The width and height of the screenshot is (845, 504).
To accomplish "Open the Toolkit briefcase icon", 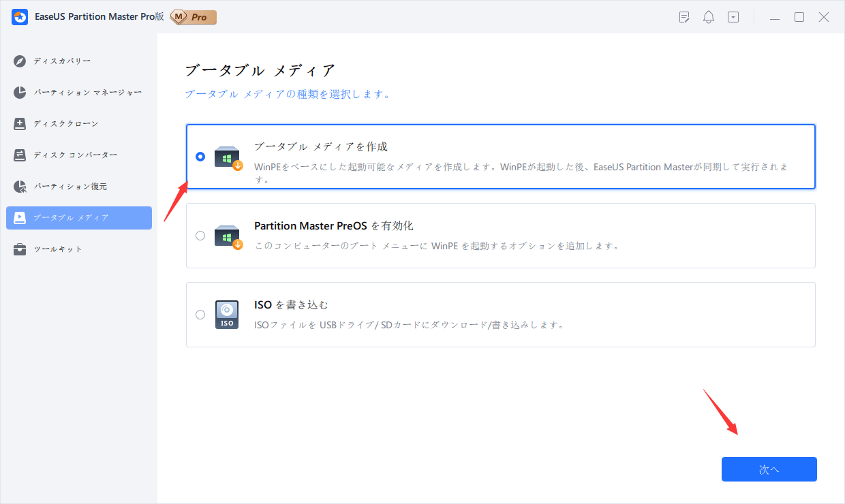I will click(20, 249).
